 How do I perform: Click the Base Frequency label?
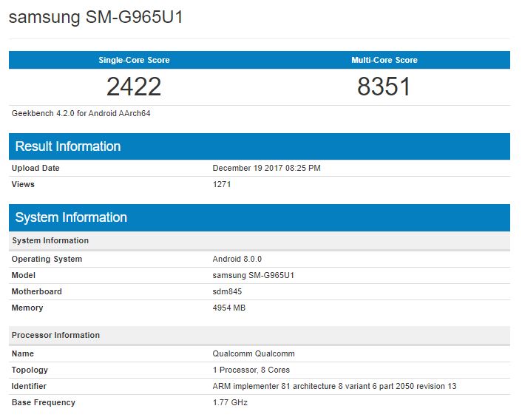point(44,403)
